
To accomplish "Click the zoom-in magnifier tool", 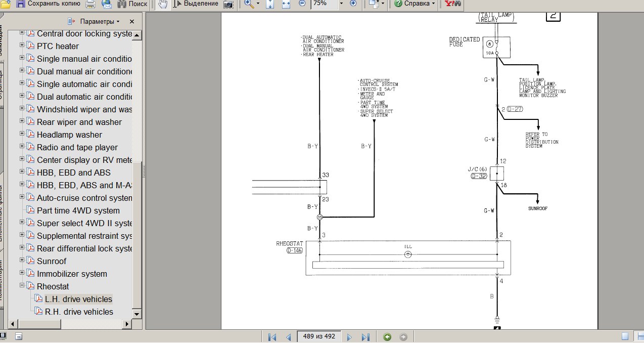I will click(249, 4).
